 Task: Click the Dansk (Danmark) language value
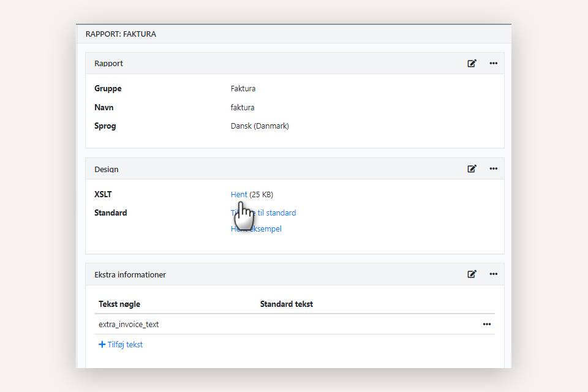coord(259,126)
